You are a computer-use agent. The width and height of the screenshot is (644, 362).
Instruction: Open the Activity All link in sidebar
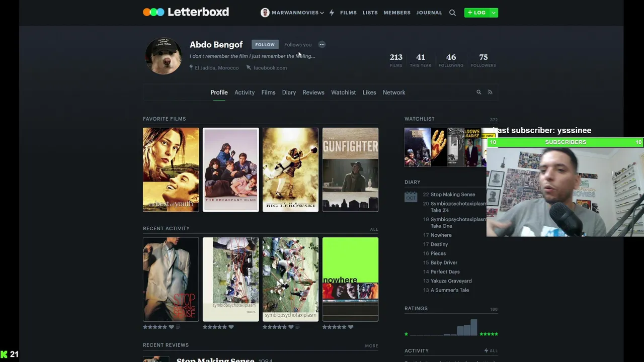[x=491, y=351]
